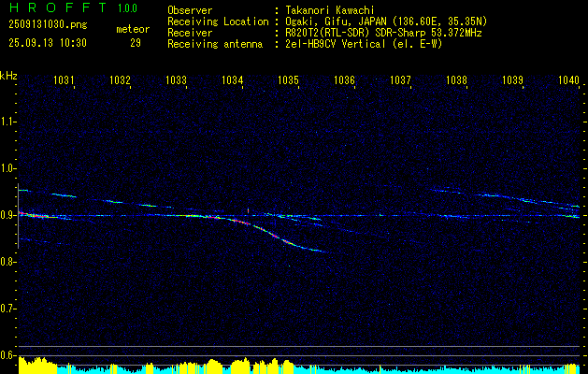Click time marker 1034
Screen dimensions: 588x374
tap(232, 79)
